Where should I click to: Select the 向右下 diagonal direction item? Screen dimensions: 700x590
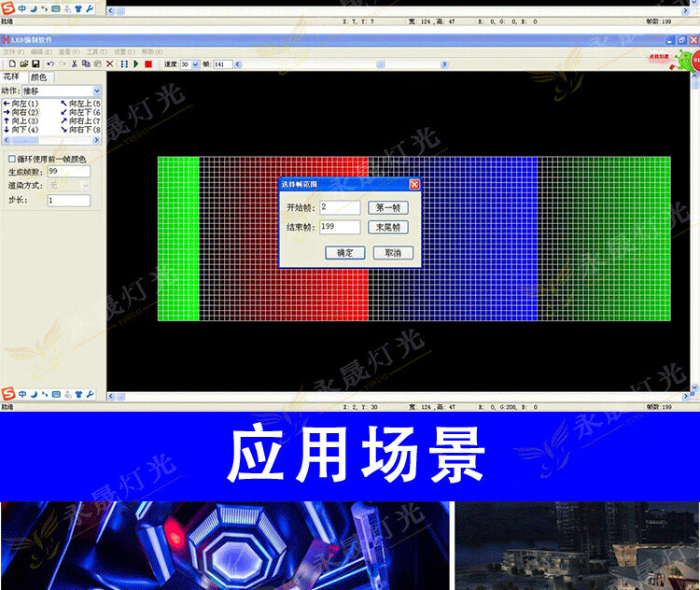[x=80, y=130]
